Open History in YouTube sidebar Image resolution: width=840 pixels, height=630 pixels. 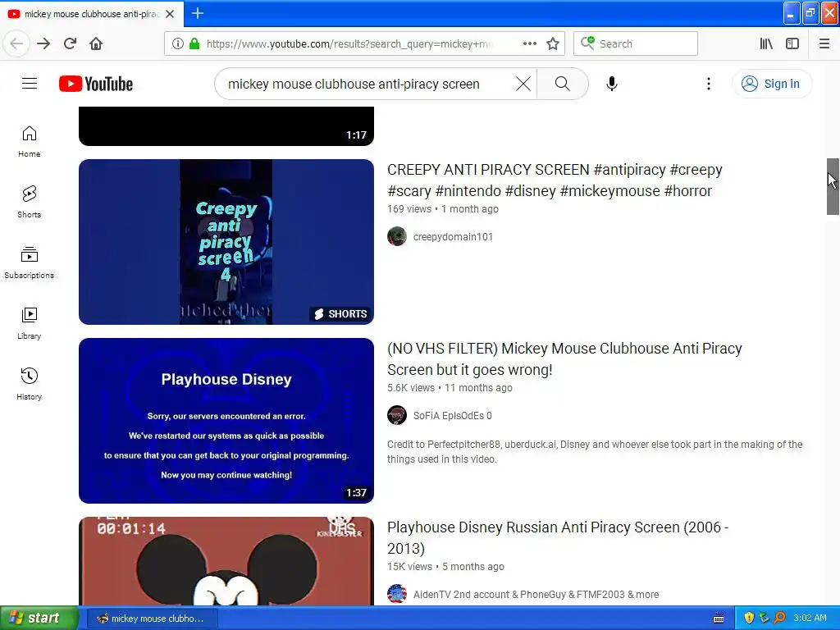(x=30, y=384)
